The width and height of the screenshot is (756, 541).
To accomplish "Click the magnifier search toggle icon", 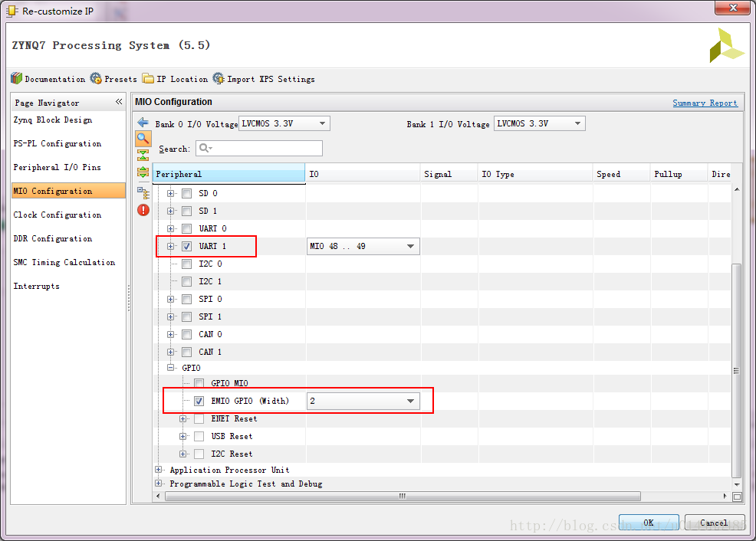I will coord(143,139).
